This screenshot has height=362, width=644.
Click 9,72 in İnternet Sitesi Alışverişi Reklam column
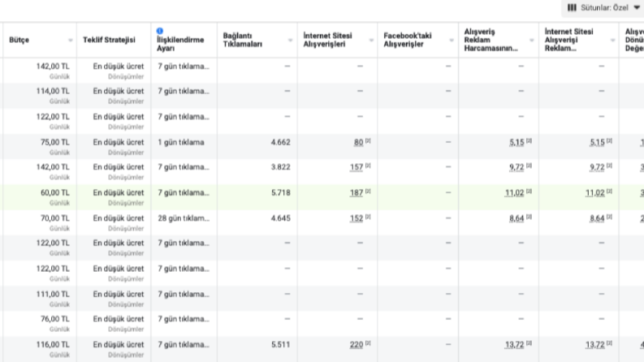[x=597, y=167]
